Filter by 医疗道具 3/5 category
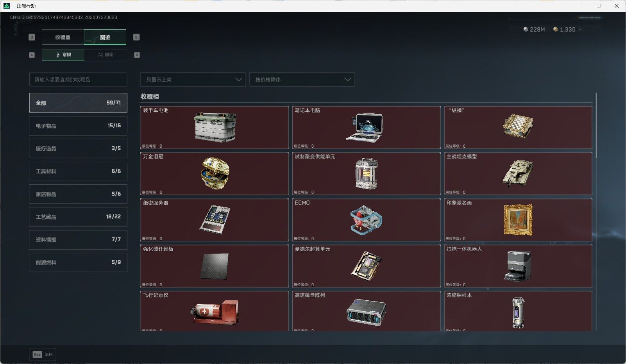This screenshot has height=364, width=626. pos(78,148)
